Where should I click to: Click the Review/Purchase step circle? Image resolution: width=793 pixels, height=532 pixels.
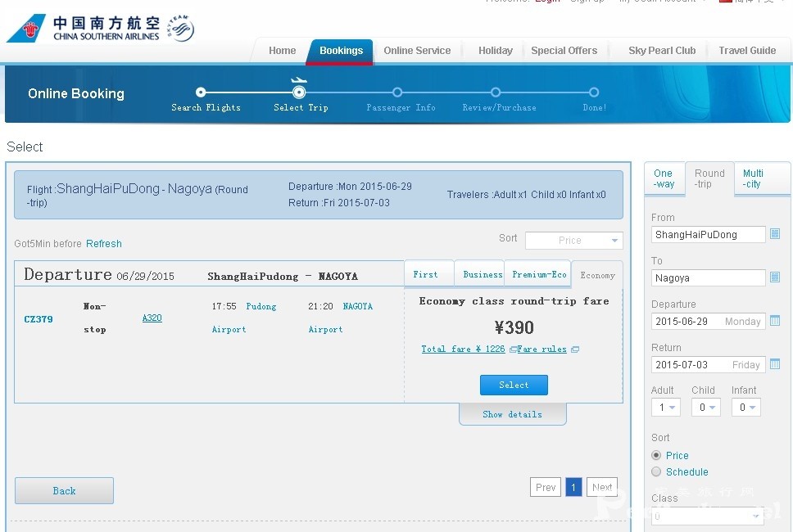496,92
